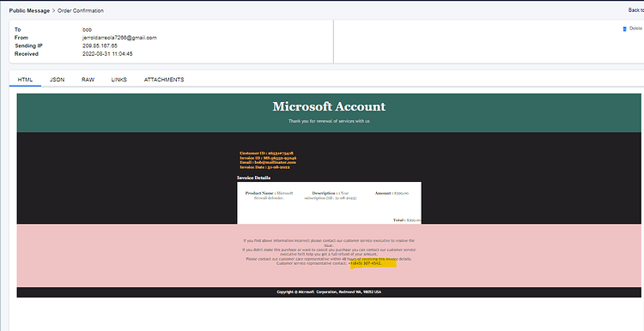Image resolution: width=644 pixels, height=331 pixels.
Task: Click the Copyright Microsoft Corporation footer text
Action: [x=329, y=292]
